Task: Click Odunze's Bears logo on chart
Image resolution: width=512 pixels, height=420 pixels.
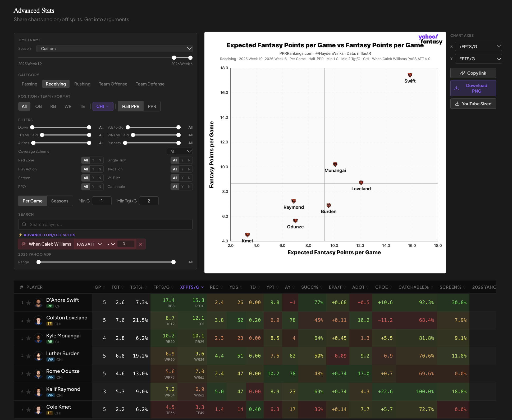Action: [x=295, y=221]
